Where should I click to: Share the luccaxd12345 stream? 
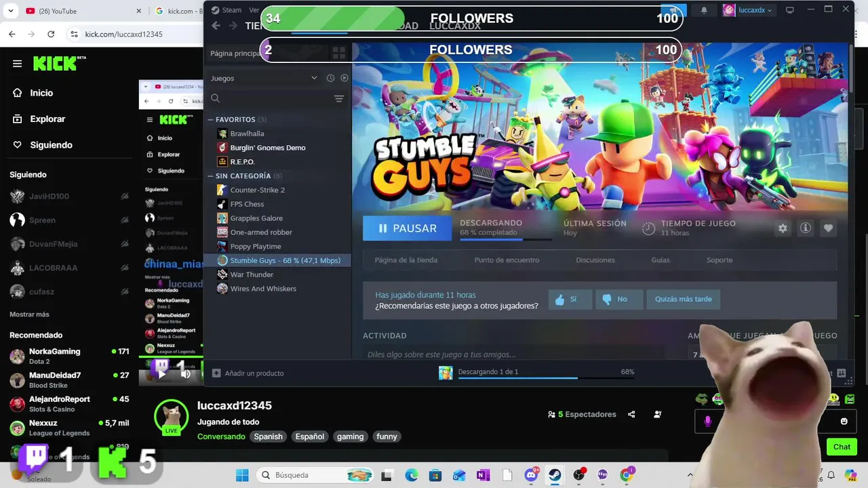[x=632, y=414]
